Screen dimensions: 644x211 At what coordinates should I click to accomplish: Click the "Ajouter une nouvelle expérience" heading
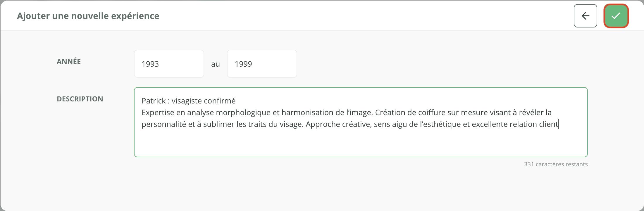click(x=88, y=16)
